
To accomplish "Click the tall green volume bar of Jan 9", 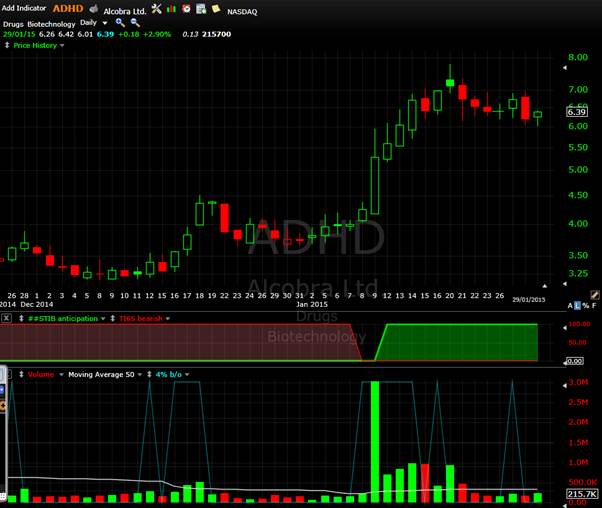I will coord(375,442).
